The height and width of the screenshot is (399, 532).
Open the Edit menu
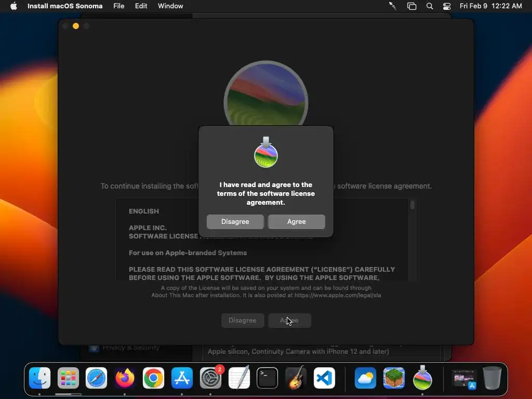click(x=141, y=6)
